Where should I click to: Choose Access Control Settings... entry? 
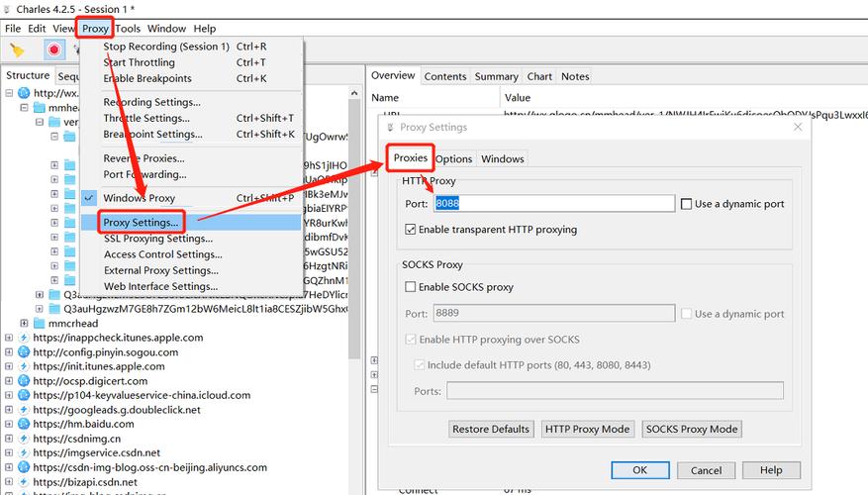coord(191,254)
